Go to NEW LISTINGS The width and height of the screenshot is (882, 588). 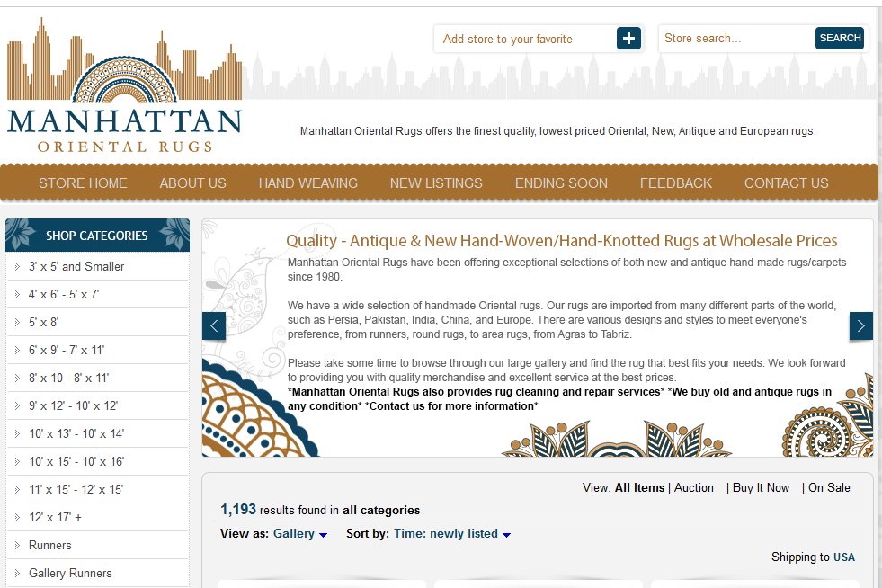click(436, 183)
